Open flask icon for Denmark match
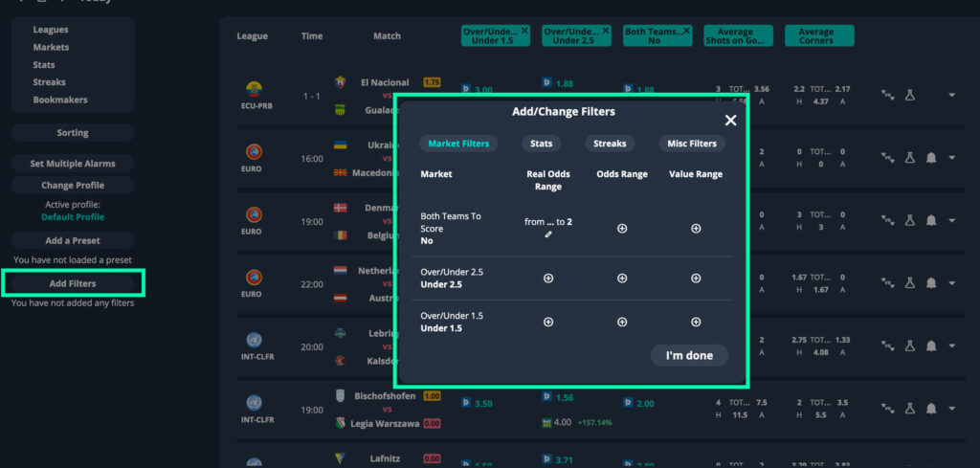This screenshot has width=980, height=468. 910,220
